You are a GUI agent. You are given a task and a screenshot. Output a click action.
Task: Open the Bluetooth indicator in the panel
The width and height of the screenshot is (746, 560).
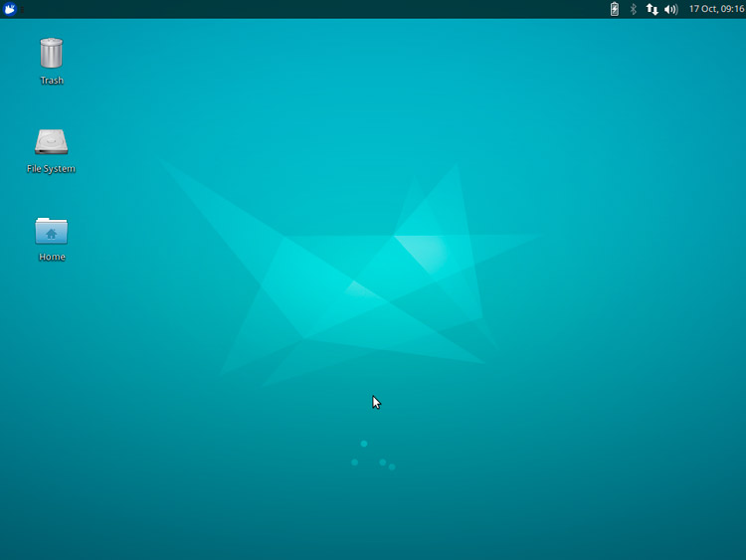633,9
